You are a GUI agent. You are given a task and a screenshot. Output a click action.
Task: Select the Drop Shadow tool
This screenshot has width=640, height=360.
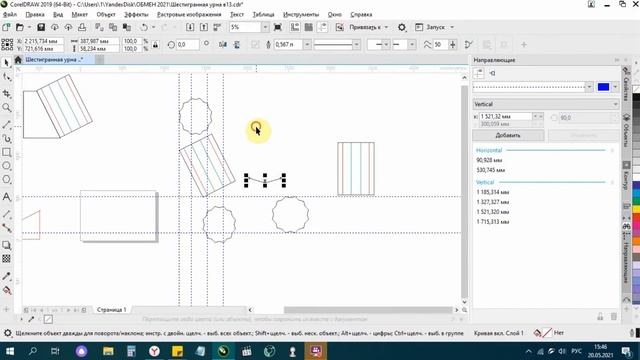pyautogui.click(x=7, y=245)
